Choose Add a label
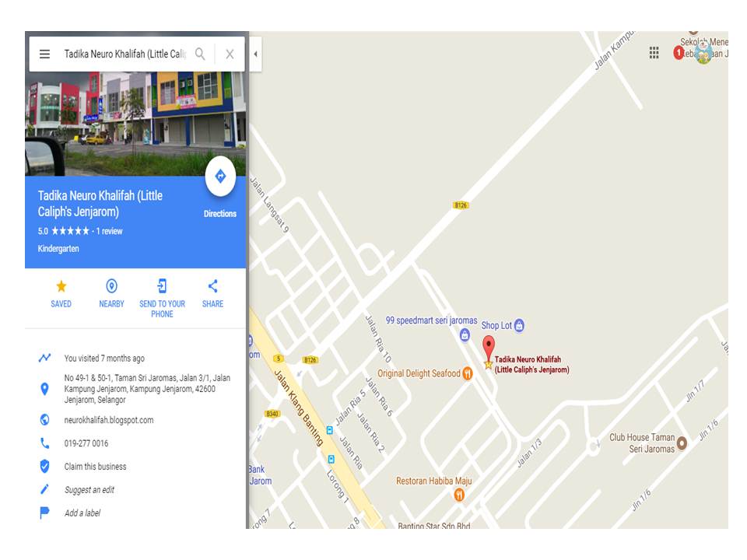The width and height of the screenshot is (747, 560). (x=82, y=513)
